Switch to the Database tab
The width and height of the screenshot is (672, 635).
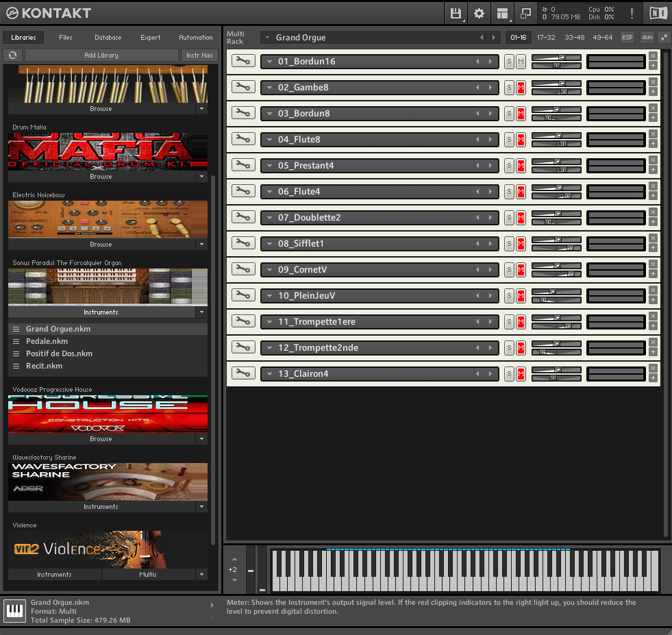click(x=108, y=37)
